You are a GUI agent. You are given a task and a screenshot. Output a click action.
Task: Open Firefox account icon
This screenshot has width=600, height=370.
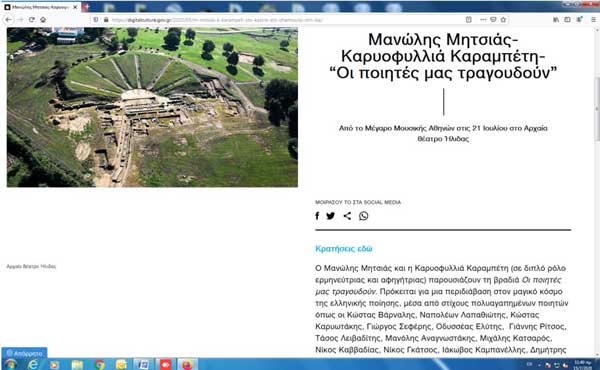click(580, 19)
